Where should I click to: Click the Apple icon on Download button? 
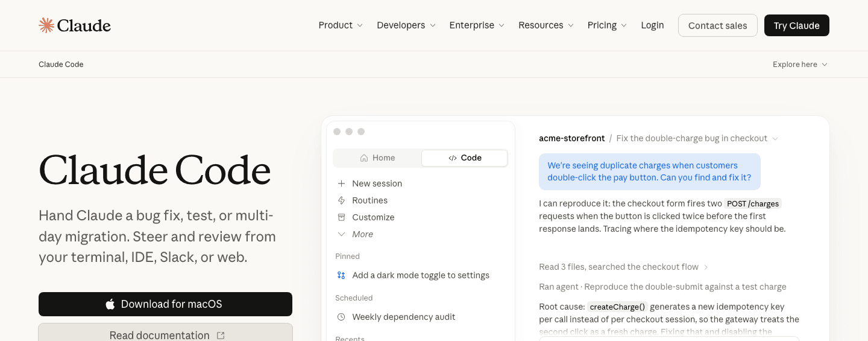(x=110, y=304)
